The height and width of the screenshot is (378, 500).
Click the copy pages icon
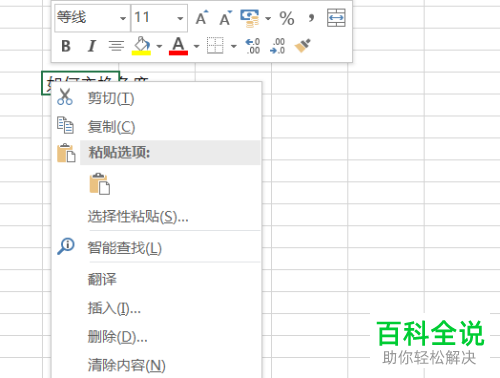[x=65, y=125]
